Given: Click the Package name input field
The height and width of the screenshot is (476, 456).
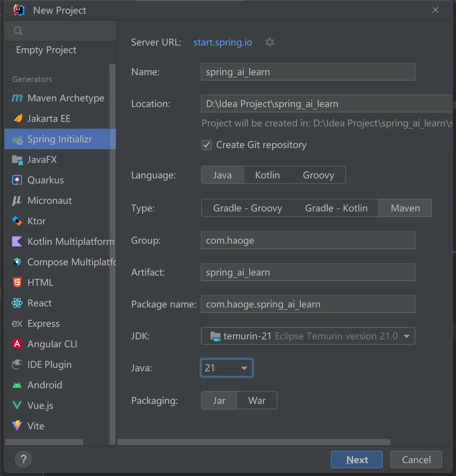Looking at the screenshot, I should 308,304.
